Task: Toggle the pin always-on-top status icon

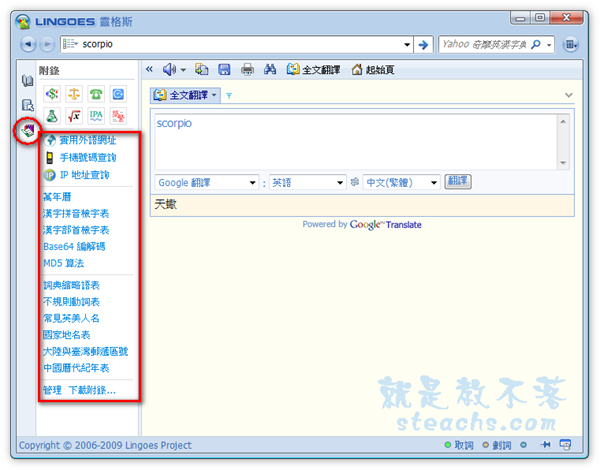Action: point(545,445)
